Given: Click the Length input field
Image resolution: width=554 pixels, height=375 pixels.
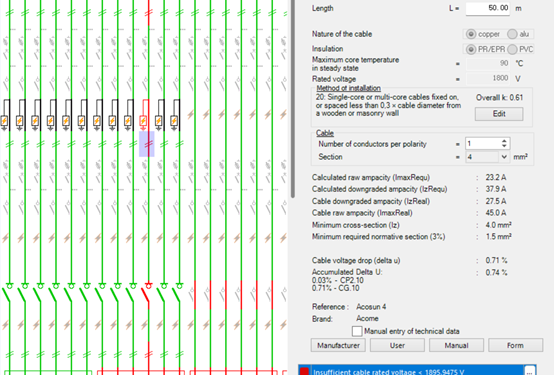Looking at the screenshot, I should coord(488,8).
